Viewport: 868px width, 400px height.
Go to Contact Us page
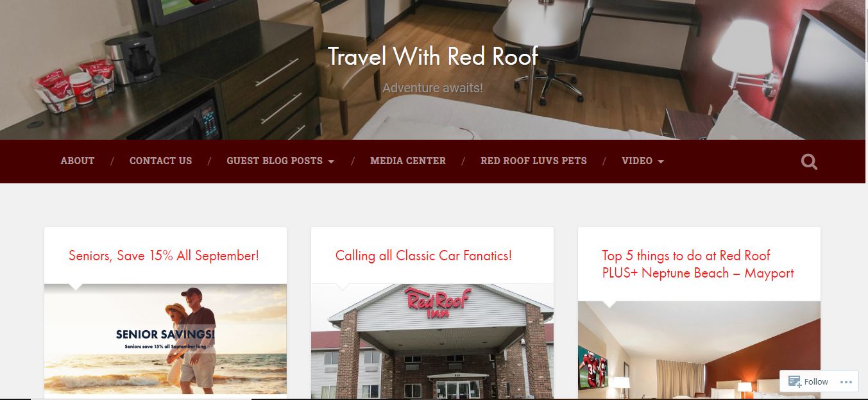tap(160, 161)
